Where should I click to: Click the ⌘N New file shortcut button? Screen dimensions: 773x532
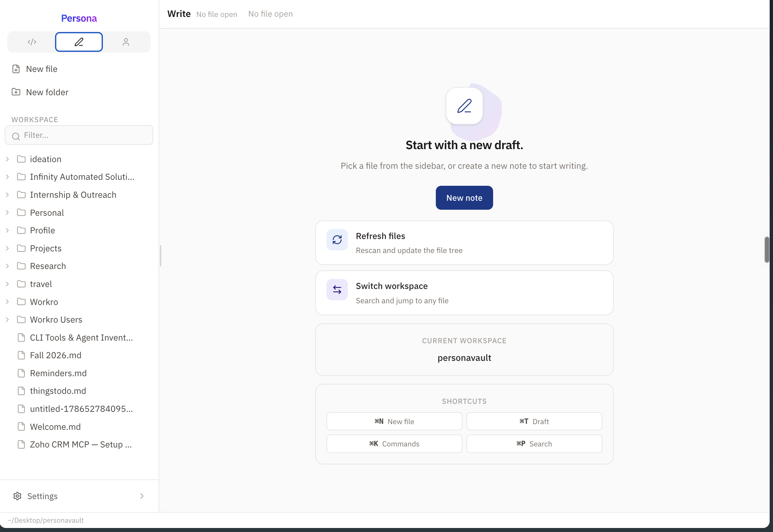(x=394, y=421)
